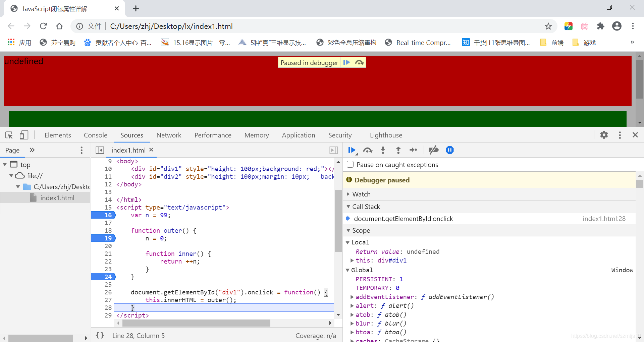Viewport: 644px width, 342px height.
Task: Click the Lighthouse tab
Action: pyautogui.click(x=386, y=135)
